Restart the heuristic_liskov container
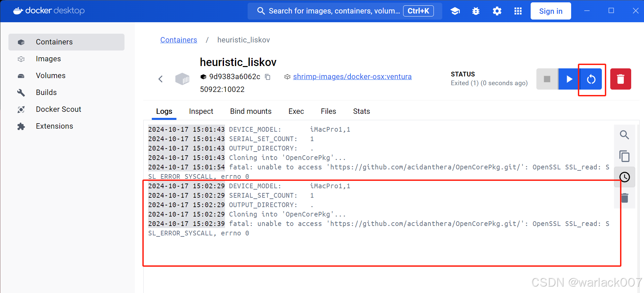This screenshot has width=644, height=293. pyautogui.click(x=591, y=79)
